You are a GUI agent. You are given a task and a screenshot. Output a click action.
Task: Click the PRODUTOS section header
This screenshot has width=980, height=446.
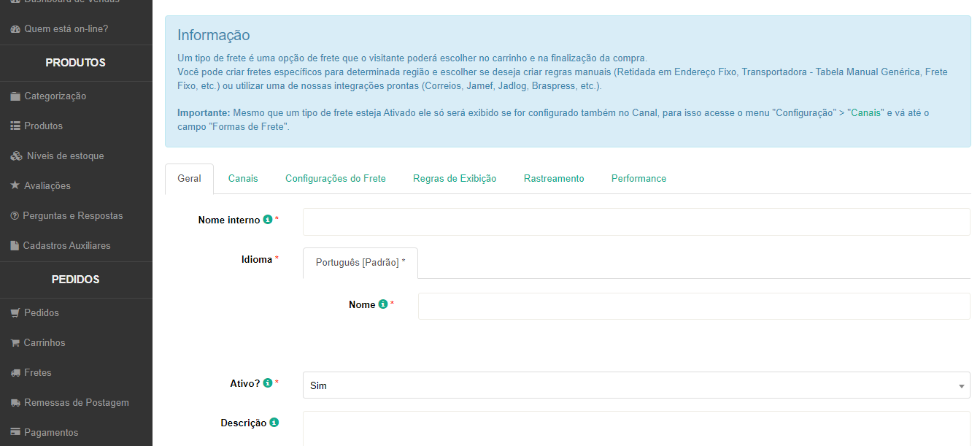tap(76, 63)
